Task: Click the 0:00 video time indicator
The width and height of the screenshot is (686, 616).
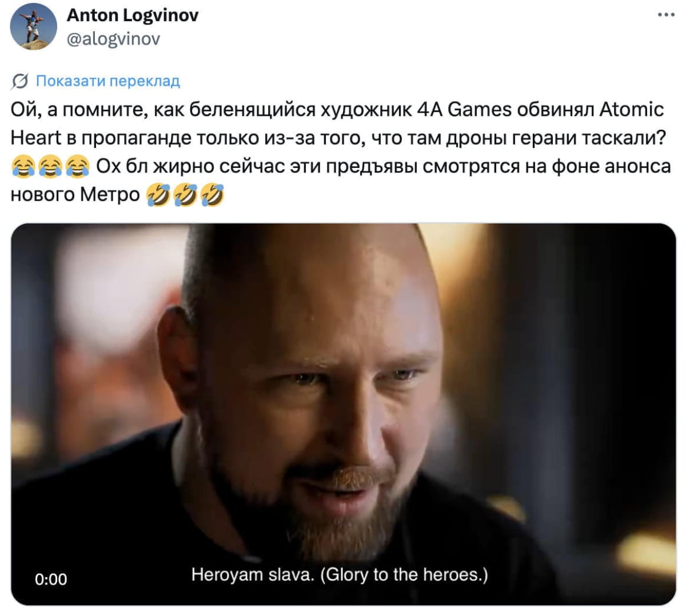Action: pos(51,579)
